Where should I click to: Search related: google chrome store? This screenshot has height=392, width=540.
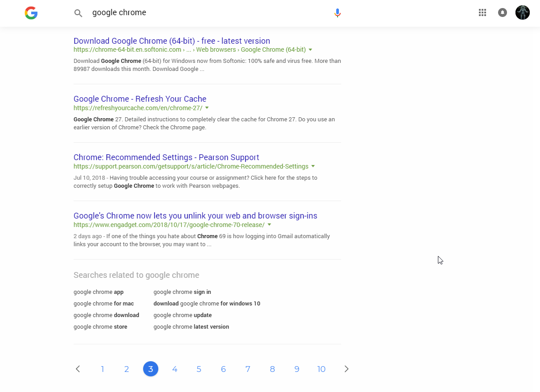coord(100,327)
